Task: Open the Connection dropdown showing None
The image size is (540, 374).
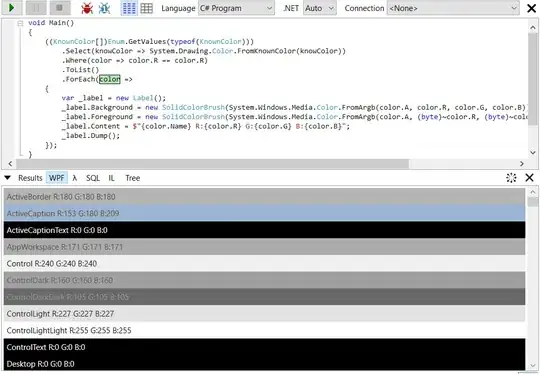Action: [x=453, y=8]
